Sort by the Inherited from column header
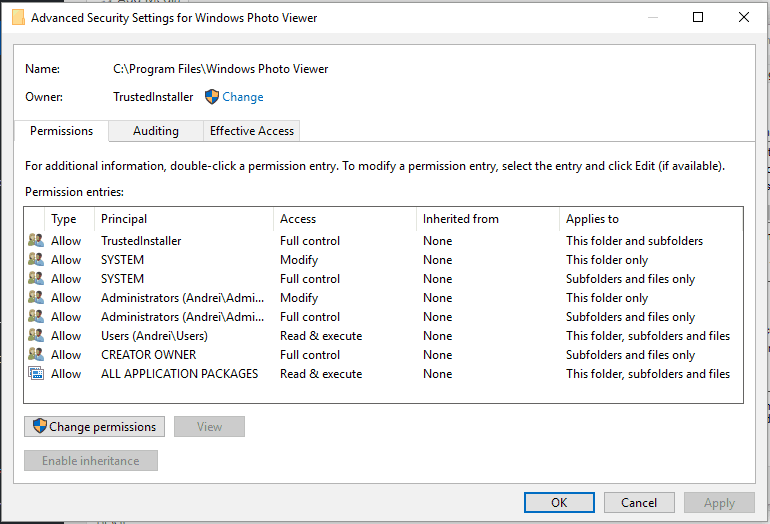The height and width of the screenshot is (524, 770). tap(488, 219)
